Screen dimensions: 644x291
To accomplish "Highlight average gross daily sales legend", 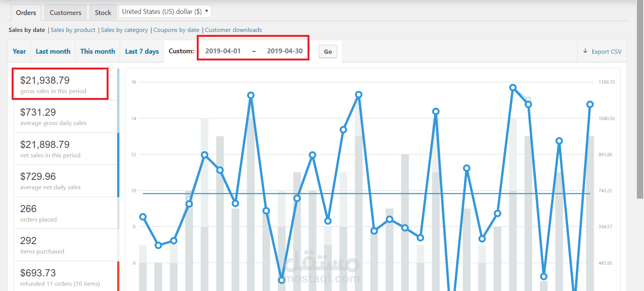I will point(66,117).
